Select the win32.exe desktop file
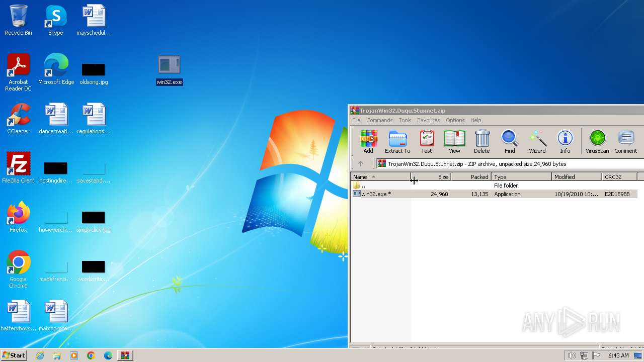Screen dimensions: 644x362 [x=169, y=70]
